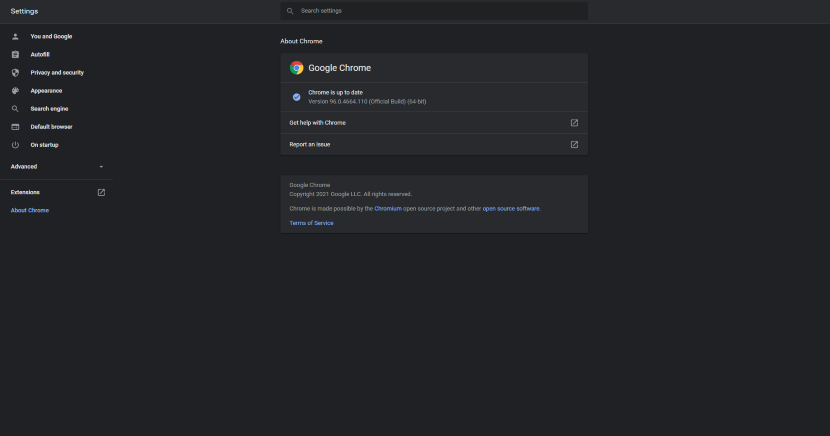The image size is (830, 436).
Task: Click the power icon for On startup
Action: (15, 145)
